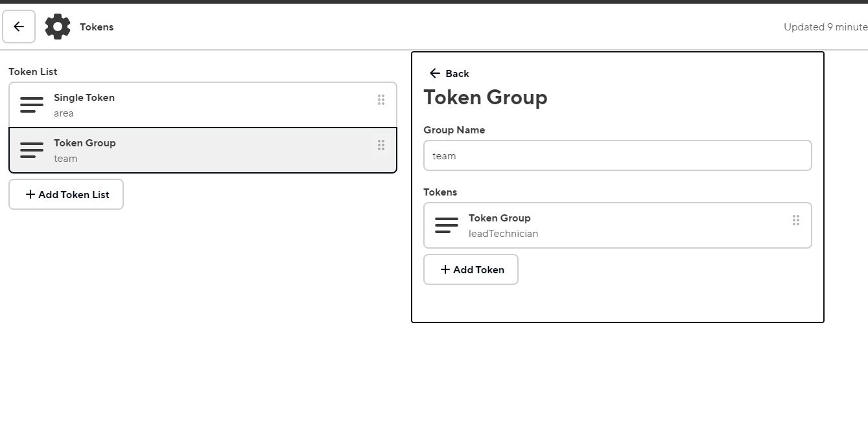Go Back from the Token Group panel
The height and width of the screenshot is (428, 868).
[x=449, y=73]
